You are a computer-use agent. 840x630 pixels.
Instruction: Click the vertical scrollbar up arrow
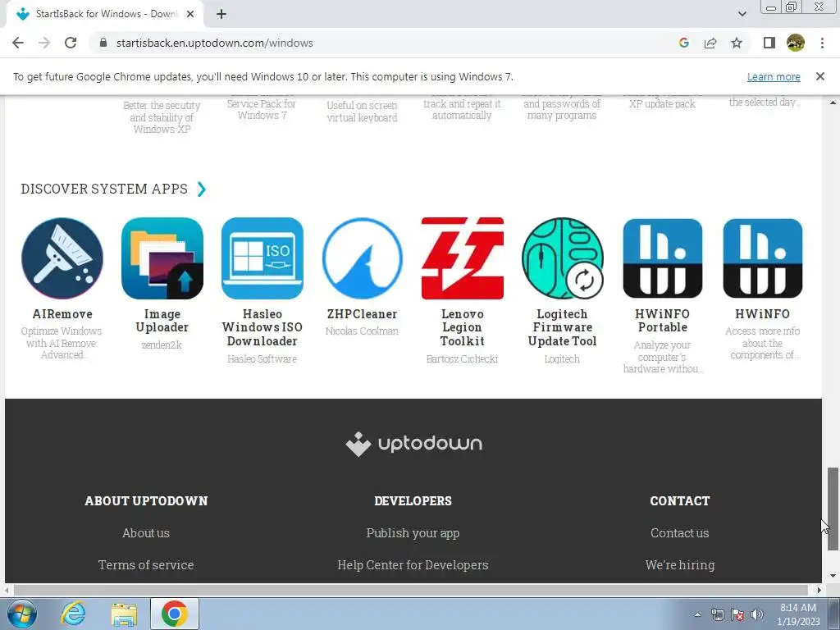point(833,103)
